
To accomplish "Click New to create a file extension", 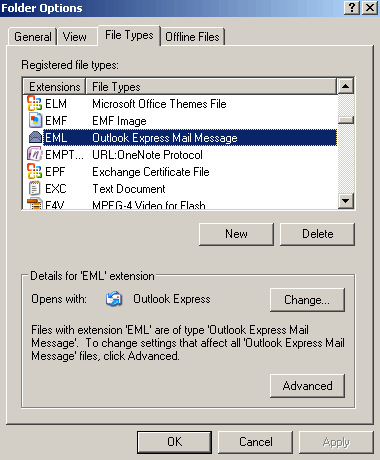I will [x=236, y=234].
